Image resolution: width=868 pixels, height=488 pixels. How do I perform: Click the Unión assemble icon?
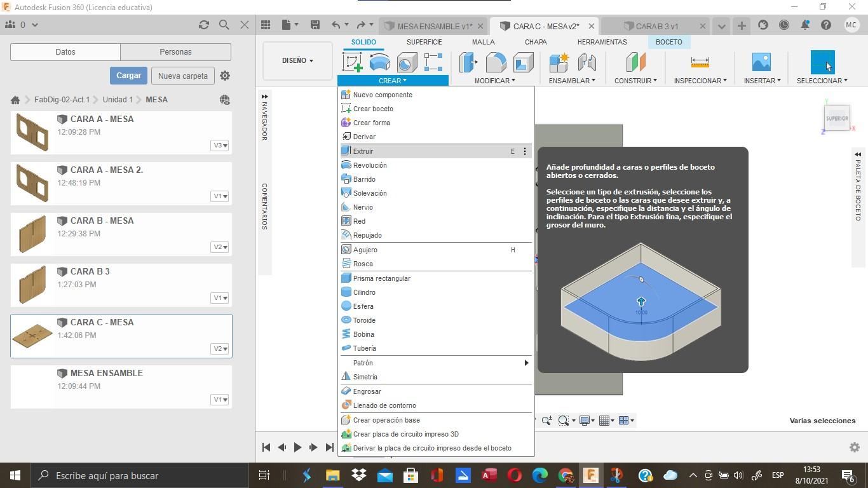[587, 62]
